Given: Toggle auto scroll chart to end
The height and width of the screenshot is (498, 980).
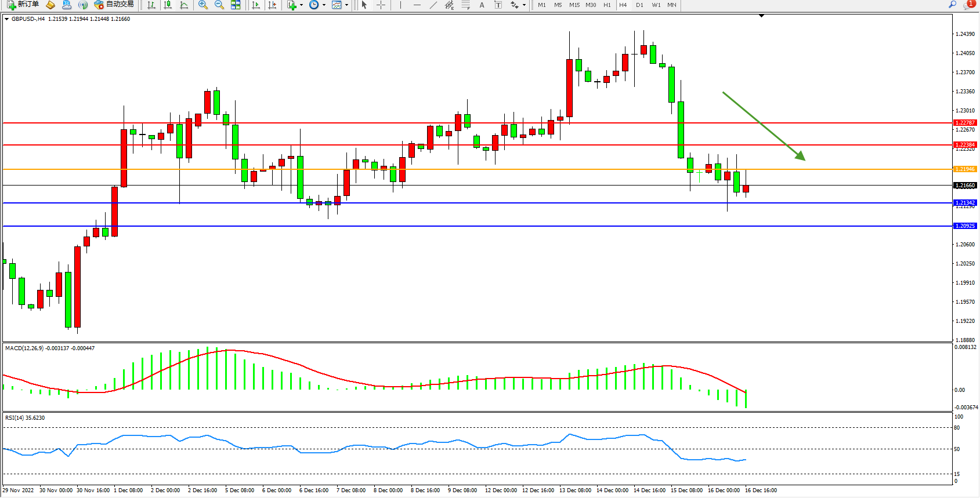Looking at the screenshot, I should (x=256, y=5).
